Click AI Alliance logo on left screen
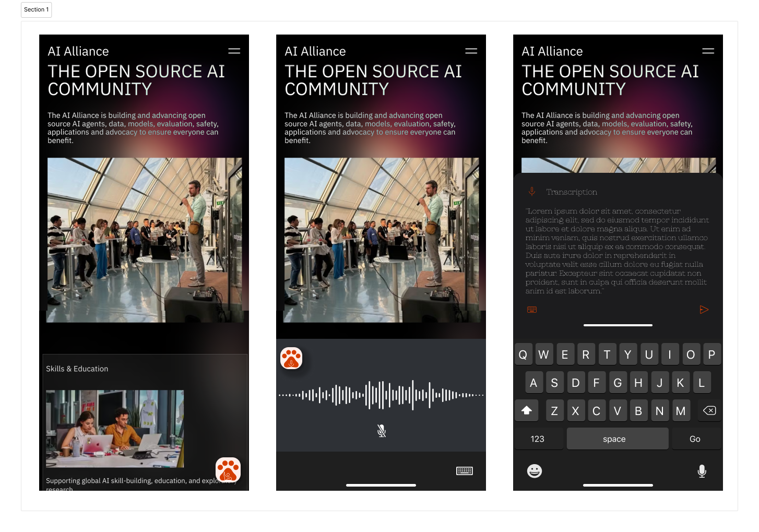 pos(78,51)
